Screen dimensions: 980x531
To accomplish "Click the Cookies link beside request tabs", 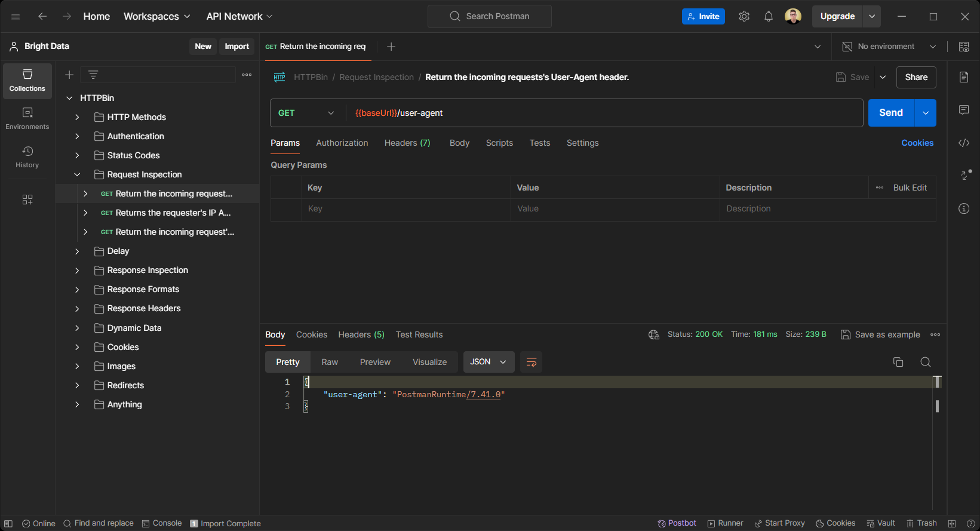I will 917,143.
